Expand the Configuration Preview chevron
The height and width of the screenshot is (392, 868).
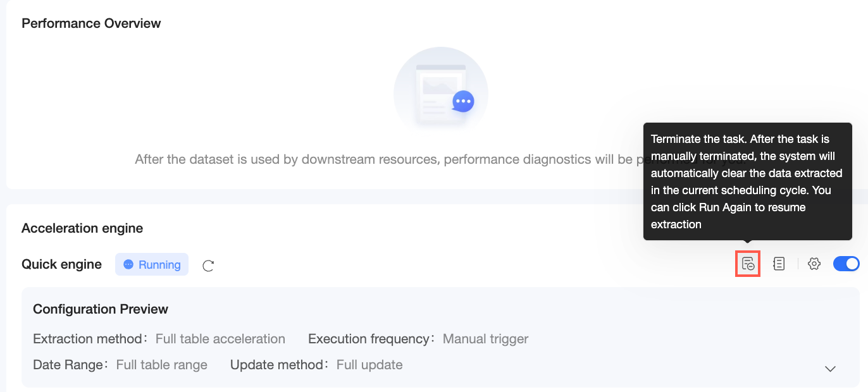coord(830,369)
